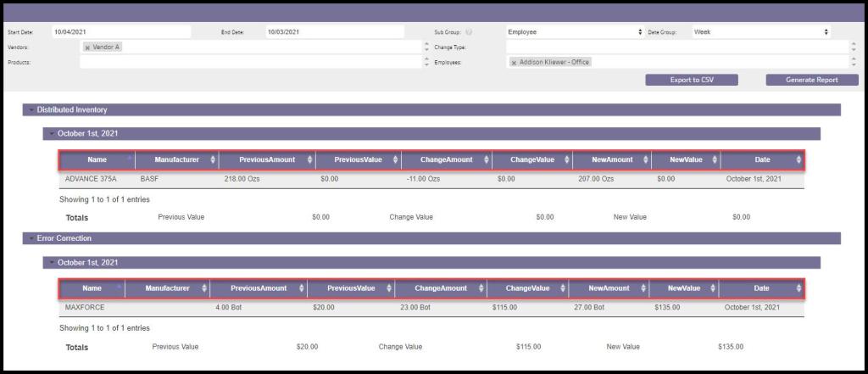The image size is (868, 374).
Task: Open the Sub Group dropdown
Action: click(x=574, y=32)
